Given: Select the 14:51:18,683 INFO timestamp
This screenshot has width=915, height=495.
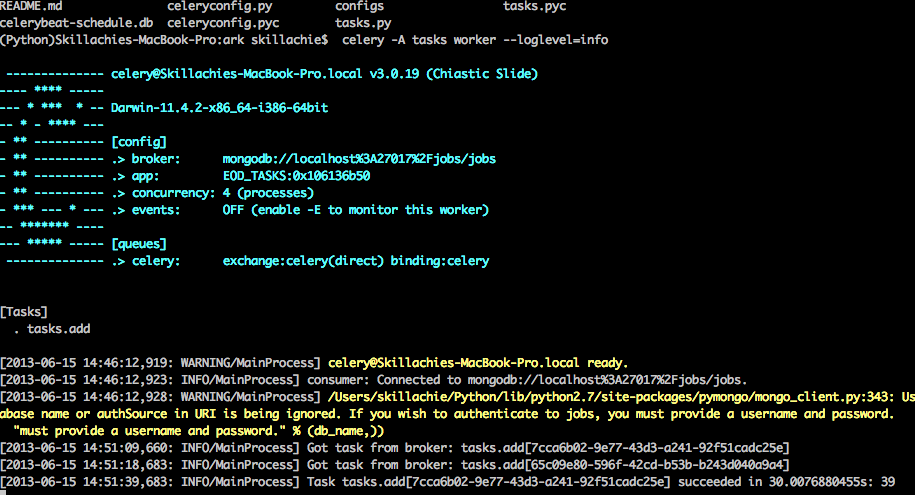Looking at the screenshot, I should 86,465.
